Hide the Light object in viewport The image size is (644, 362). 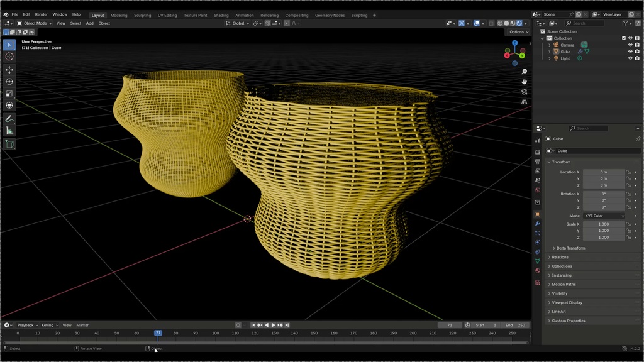click(630, 58)
